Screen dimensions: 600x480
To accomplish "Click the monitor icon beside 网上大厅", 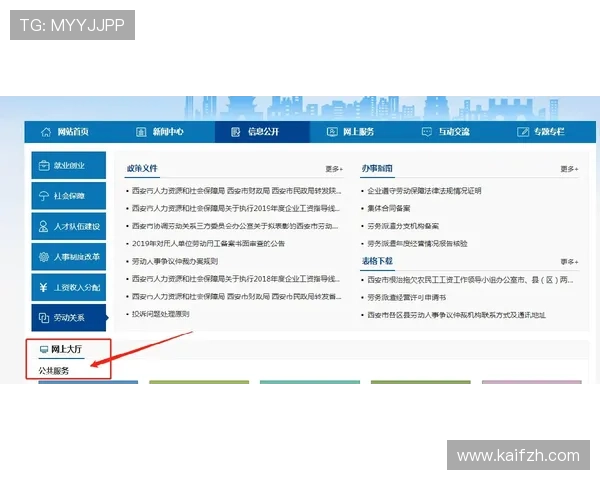I will point(44,349).
